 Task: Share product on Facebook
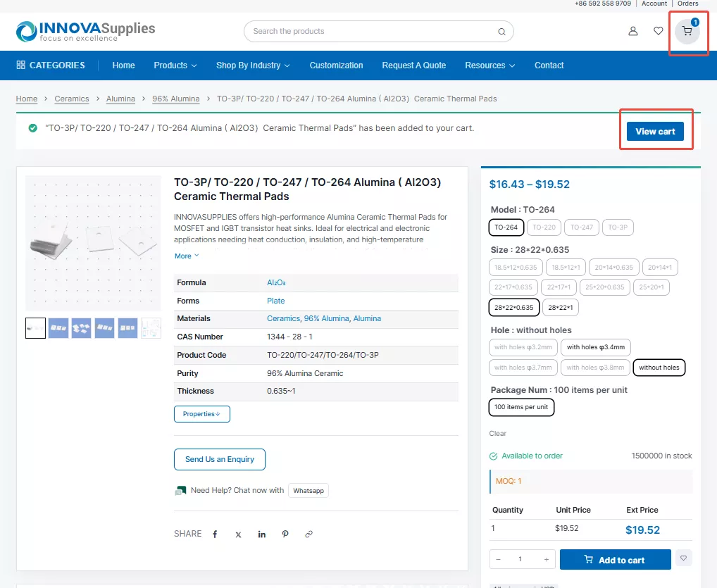click(x=215, y=534)
